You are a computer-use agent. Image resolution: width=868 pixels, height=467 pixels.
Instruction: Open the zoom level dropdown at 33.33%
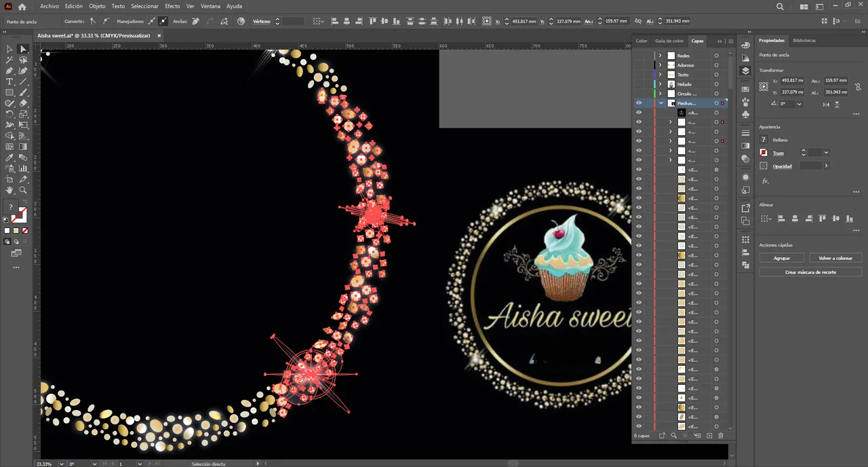61,464
